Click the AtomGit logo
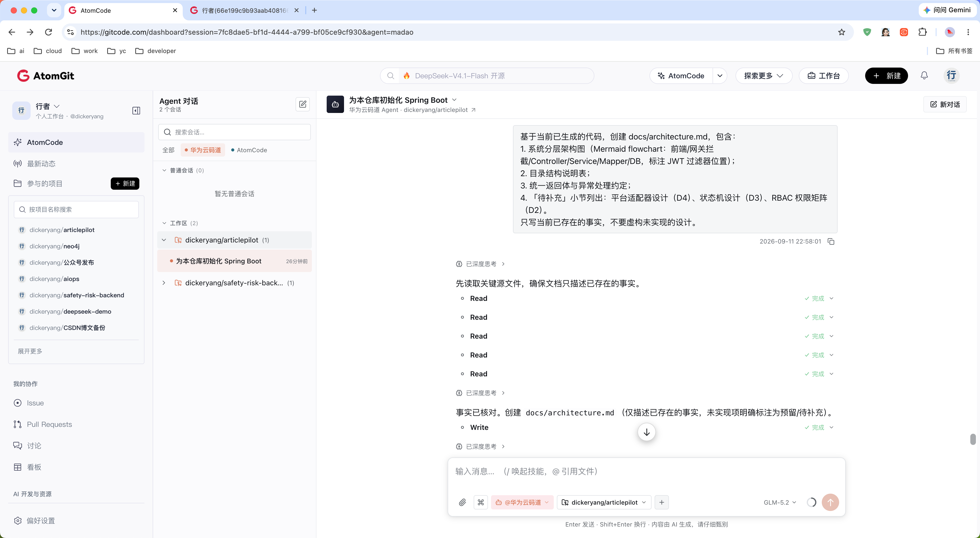Image resolution: width=980 pixels, height=538 pixels. 46,76
